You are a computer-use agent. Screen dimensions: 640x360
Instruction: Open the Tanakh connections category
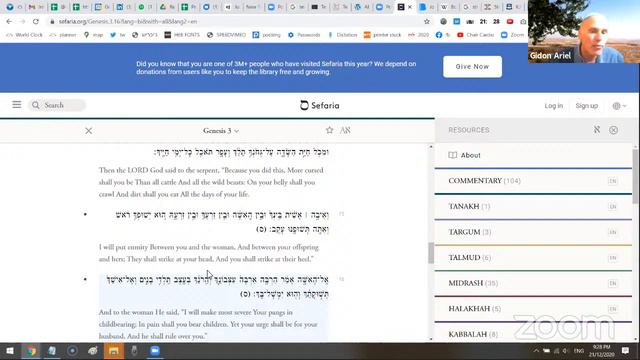[533, 207]
